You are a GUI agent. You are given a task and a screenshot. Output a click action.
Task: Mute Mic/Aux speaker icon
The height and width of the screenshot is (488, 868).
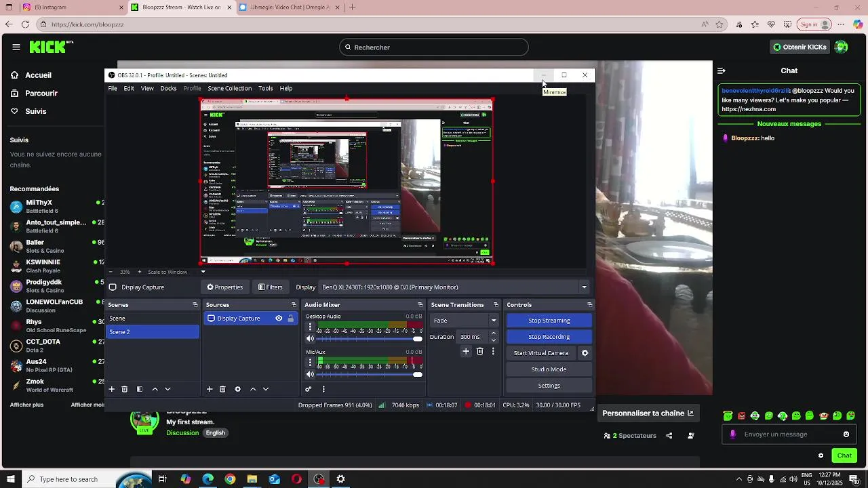(x=310, y=374)
